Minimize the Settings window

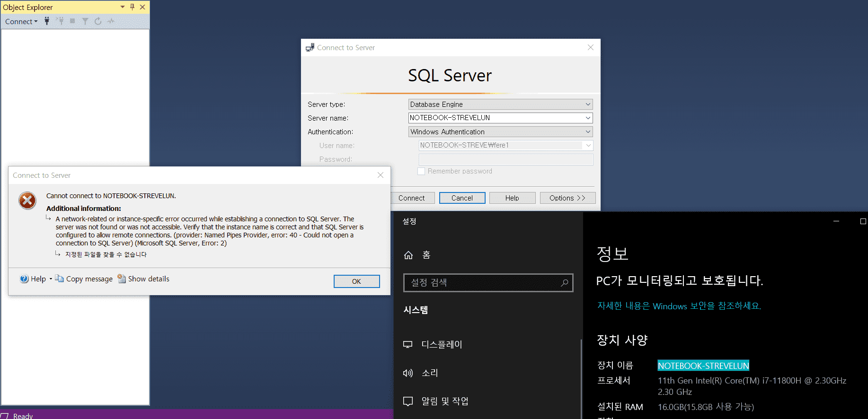coord(836,221)
